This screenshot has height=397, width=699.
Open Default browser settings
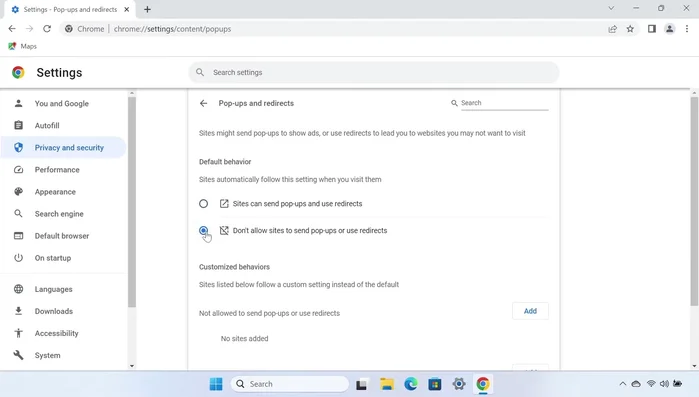[63, 236]
